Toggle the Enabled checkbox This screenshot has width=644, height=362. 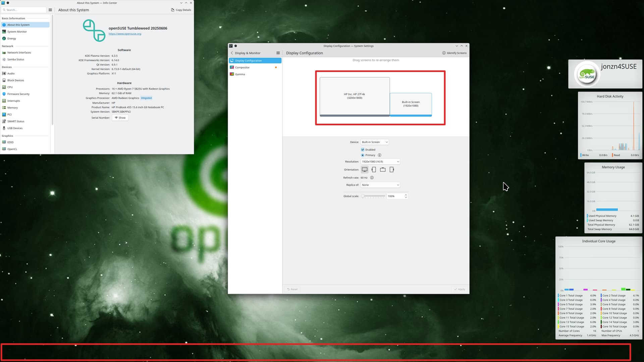point(363,150)
